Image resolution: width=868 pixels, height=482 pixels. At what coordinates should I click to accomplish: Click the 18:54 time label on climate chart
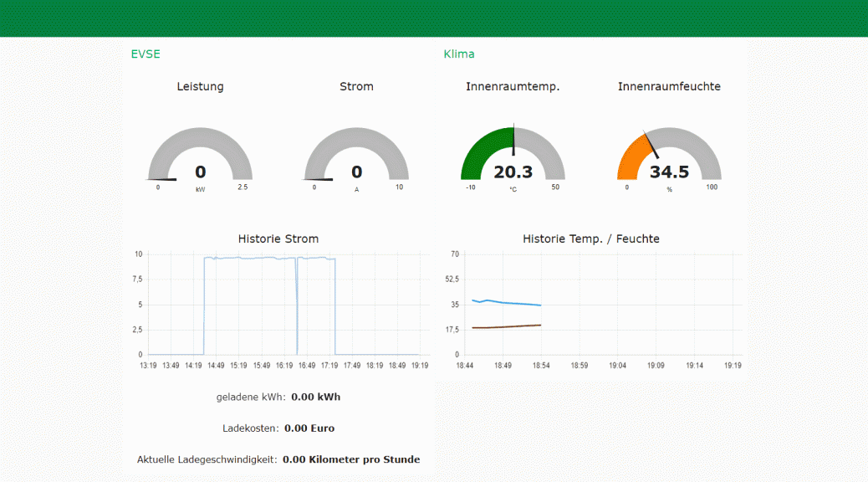pyautogui.click(x=541, y=365)
